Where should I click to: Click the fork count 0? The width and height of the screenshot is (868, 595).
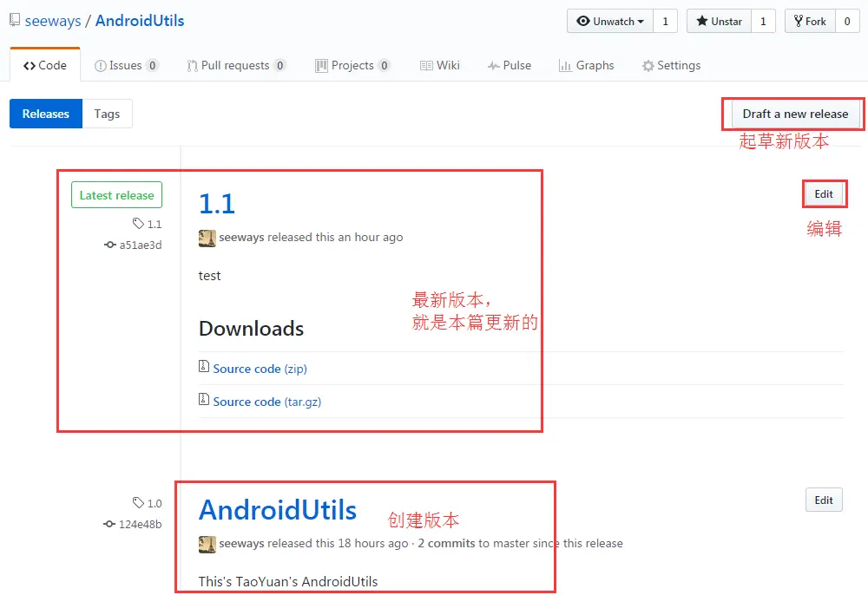tap(847, 21)
